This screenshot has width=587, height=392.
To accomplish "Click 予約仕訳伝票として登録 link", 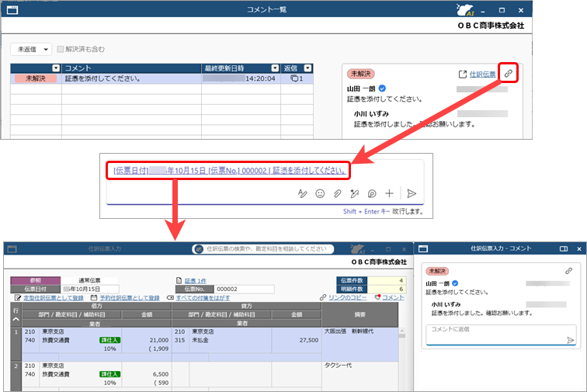I will coord(130,297).
